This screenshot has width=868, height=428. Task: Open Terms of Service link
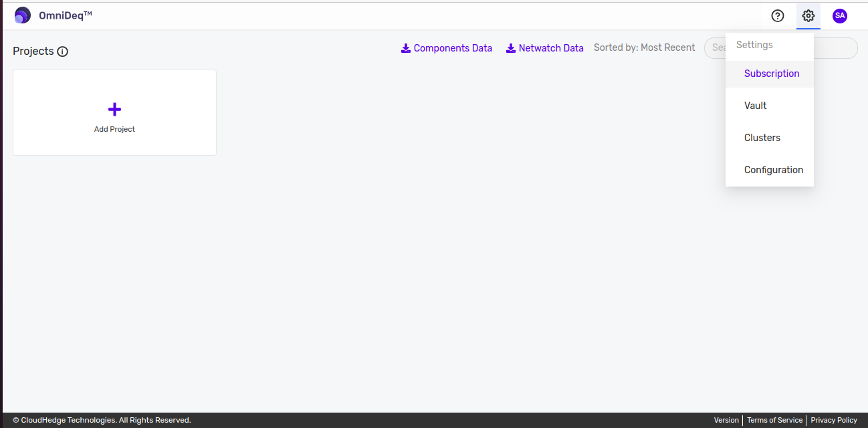pyautogui.click(x=774, y=420)
